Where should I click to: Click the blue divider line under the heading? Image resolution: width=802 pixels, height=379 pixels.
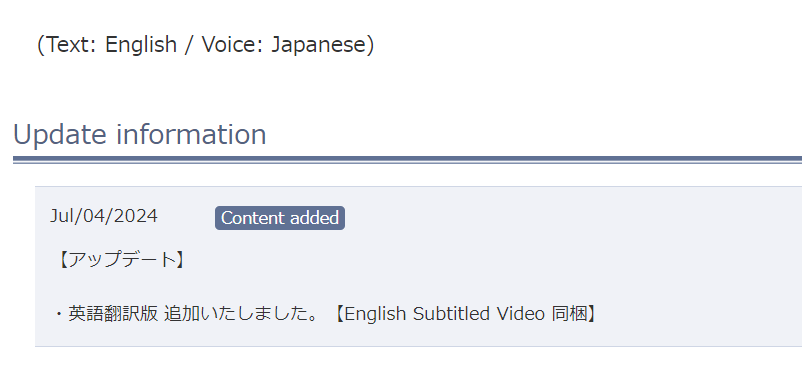407,160
